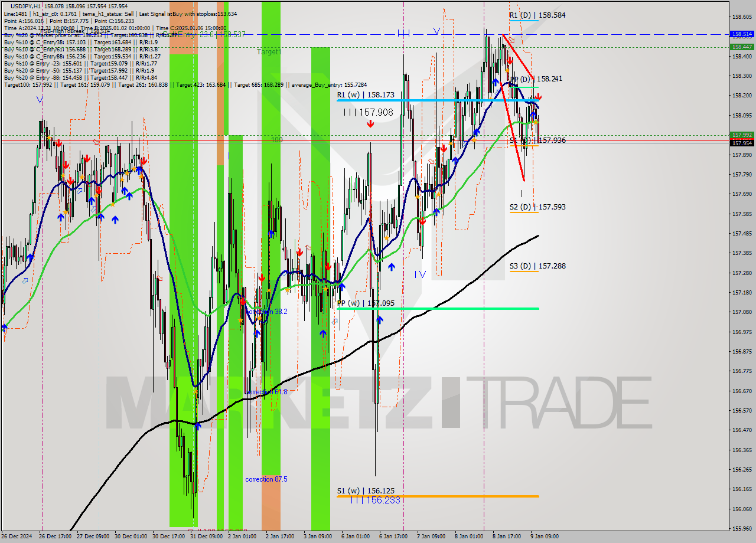Click the green 158.447 price tag on the axis
756x543 pixels.
(x=742, y=47)
